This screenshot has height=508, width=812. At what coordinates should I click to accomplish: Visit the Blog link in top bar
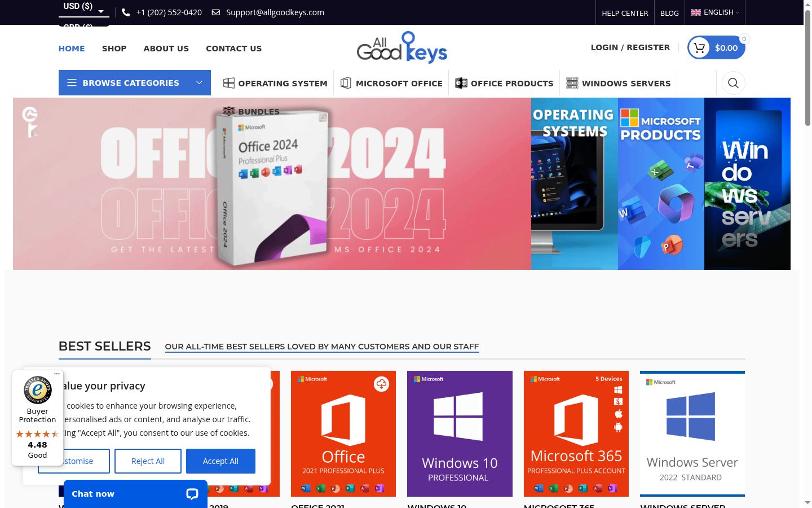point(669,13)
